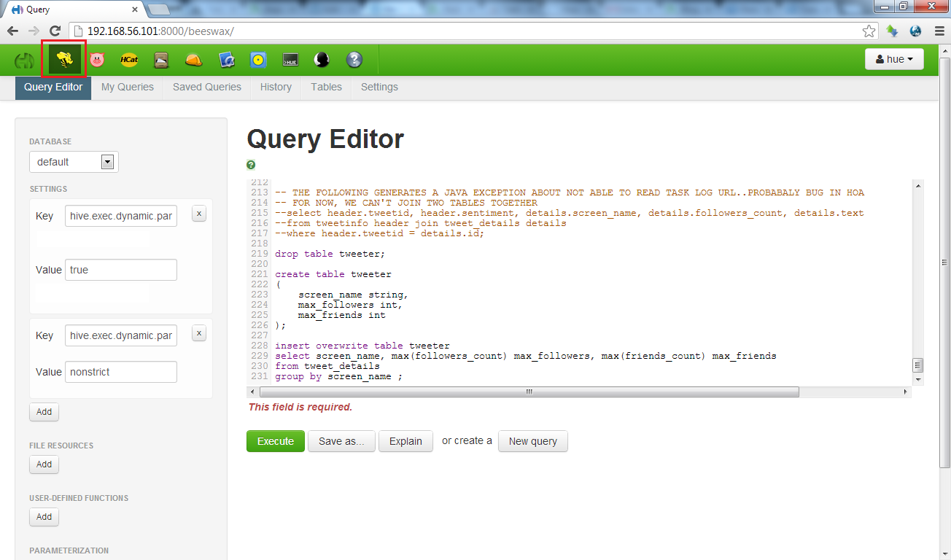Click the editor horizontal scrollbar thumb
951x560 pixels.
click(529, 392)
